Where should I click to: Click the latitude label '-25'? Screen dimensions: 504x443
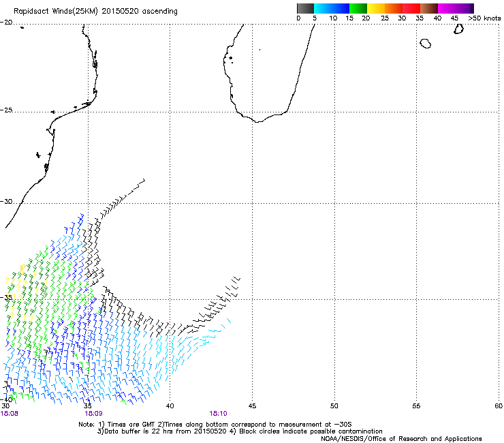pyautogui.click(x=6, y=110)
